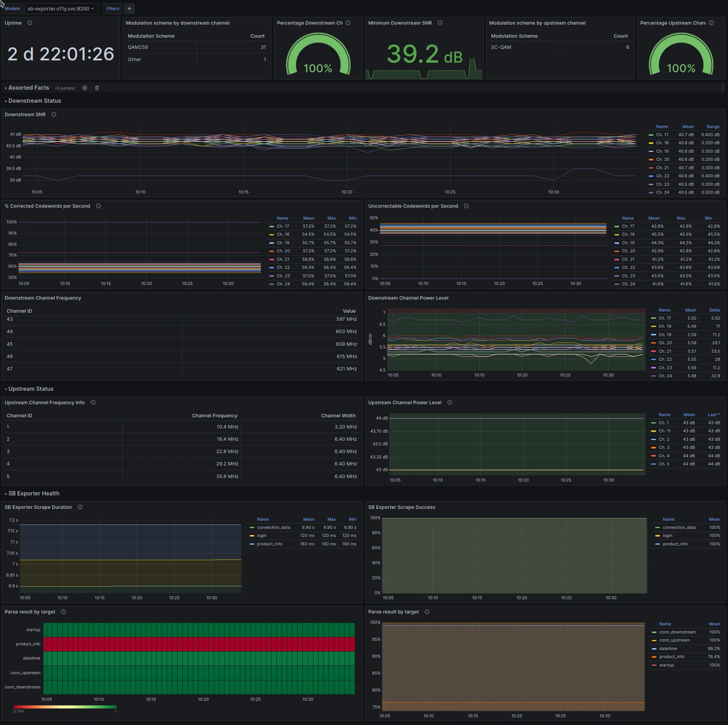Sort Downstream SNR legend by Mean column

pyautogui.click(x=688, y=127)
